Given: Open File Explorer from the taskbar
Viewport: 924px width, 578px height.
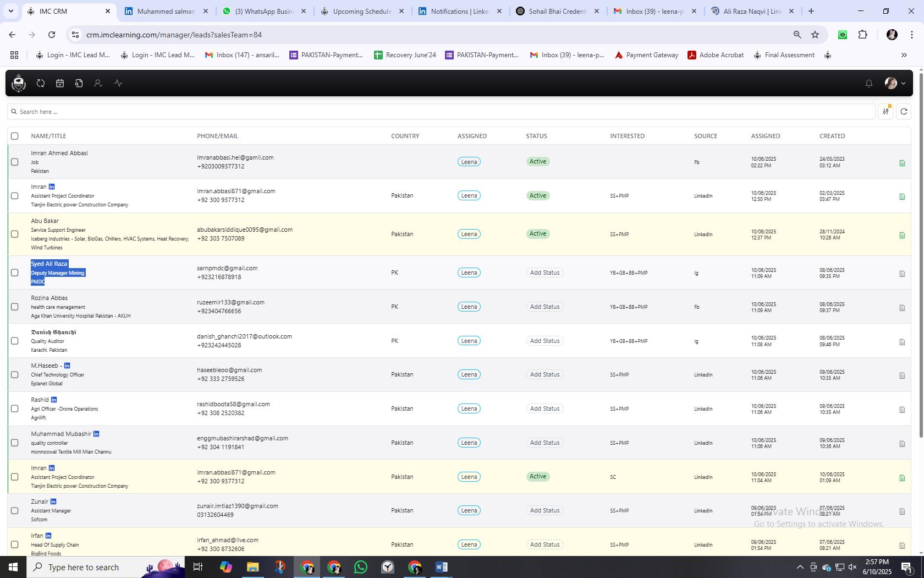Looking at the screenshot, I should point(252,567).
